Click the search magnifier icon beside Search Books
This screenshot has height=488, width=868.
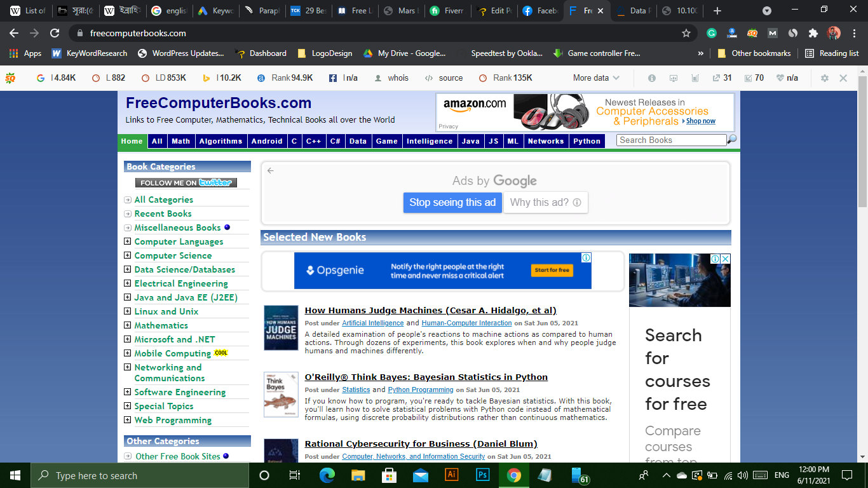732,140
